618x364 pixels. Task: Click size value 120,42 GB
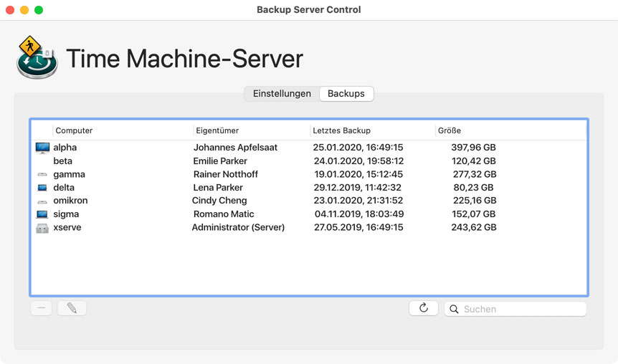[x=474, y=161]
